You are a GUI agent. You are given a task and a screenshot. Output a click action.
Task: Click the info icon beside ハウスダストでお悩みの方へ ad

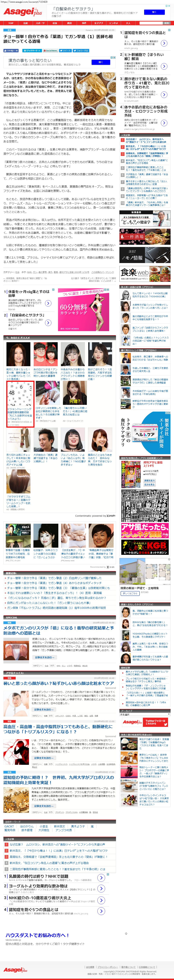click(x=126, y=934)
